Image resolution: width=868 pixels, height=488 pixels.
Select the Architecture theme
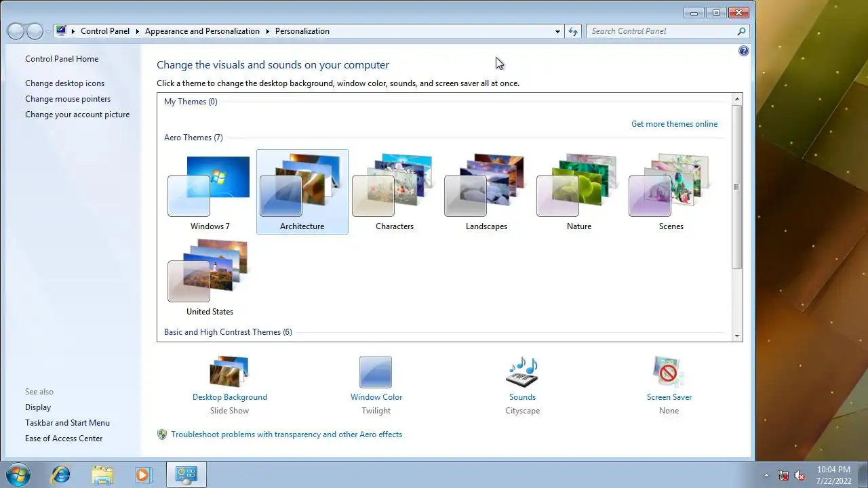[302, 192]
